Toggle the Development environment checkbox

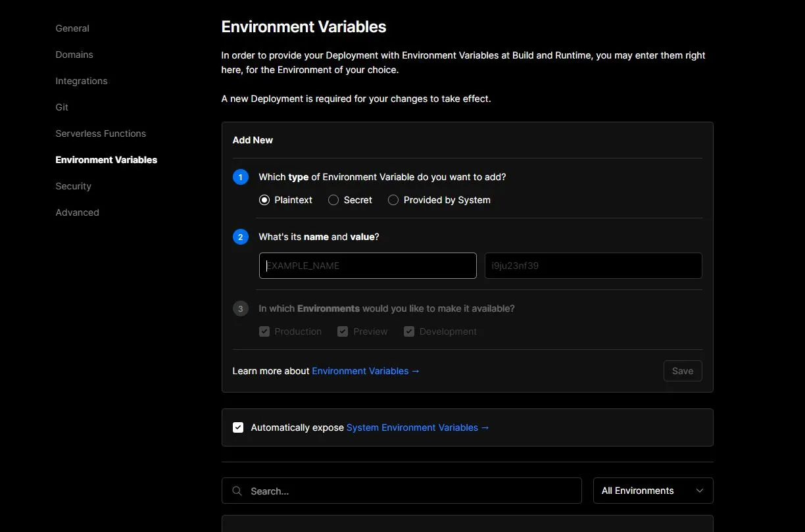[x=409, y=331]
